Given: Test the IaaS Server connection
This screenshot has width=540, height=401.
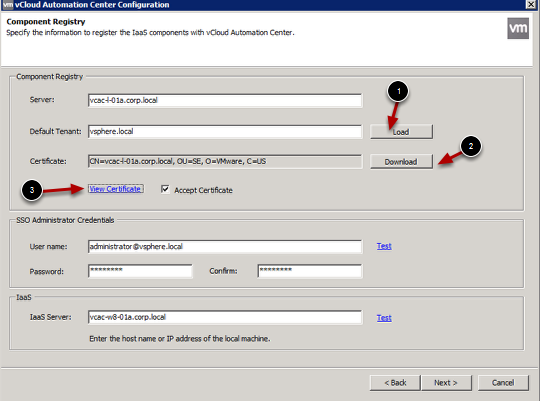Looking at the screenshot, I should 384,318.
